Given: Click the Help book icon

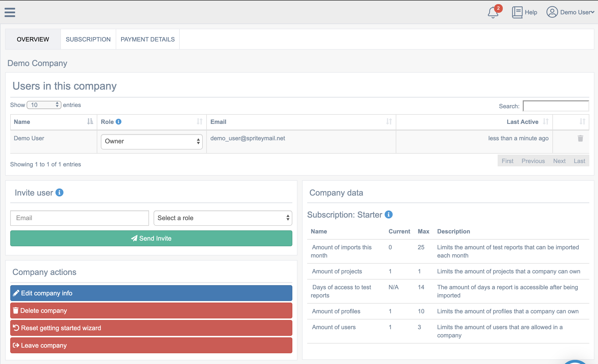Looking at the screenshot, I should [x=517, y=12].
